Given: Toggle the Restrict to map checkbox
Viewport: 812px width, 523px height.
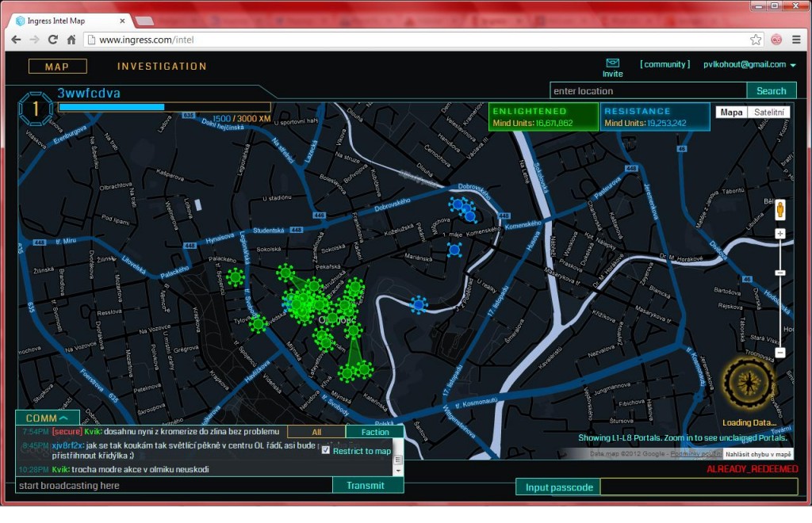Looking at the screenshot, I should (x=326, y=450).
